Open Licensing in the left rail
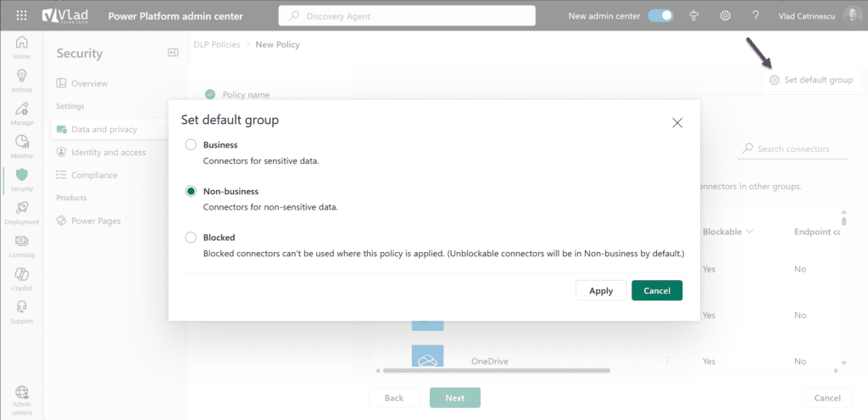The width and height of the screenshot is (868, 420). (21, 247)
